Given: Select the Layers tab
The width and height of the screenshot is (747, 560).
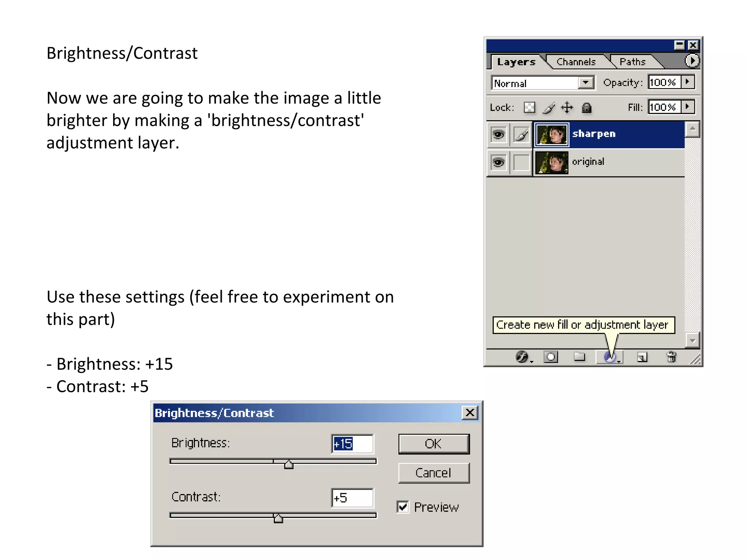Looking at the screenshot, I should [516, 62].
